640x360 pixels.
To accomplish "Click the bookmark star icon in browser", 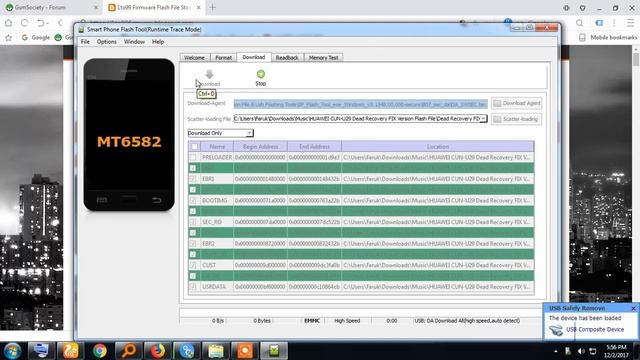I will click(x=9, y=38).
